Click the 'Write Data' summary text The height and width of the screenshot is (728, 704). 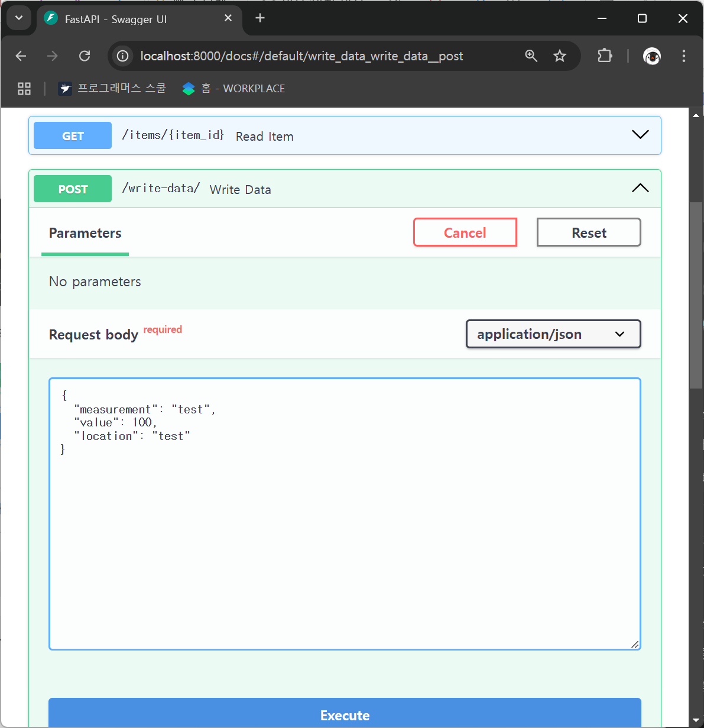click(x=240, y=190)
